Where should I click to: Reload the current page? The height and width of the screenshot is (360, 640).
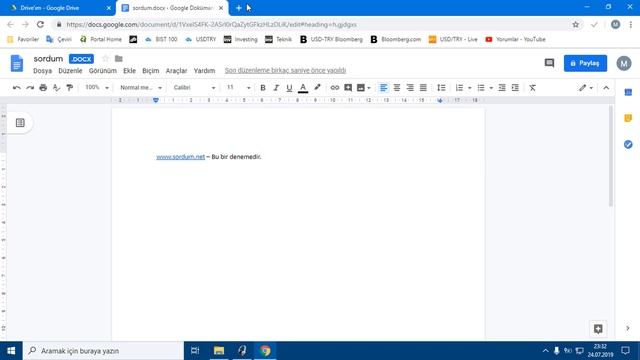pyautogui.click(x=40, y=24)
